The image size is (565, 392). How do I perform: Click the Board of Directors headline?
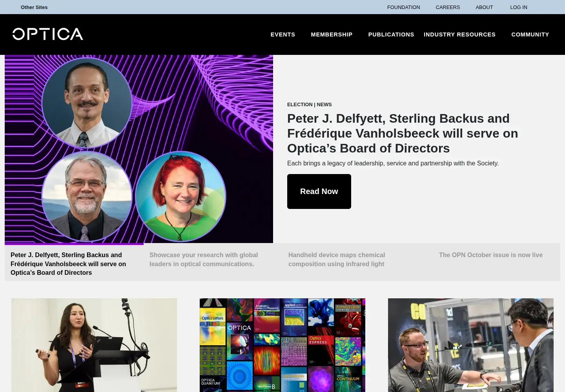coord(403,133)
